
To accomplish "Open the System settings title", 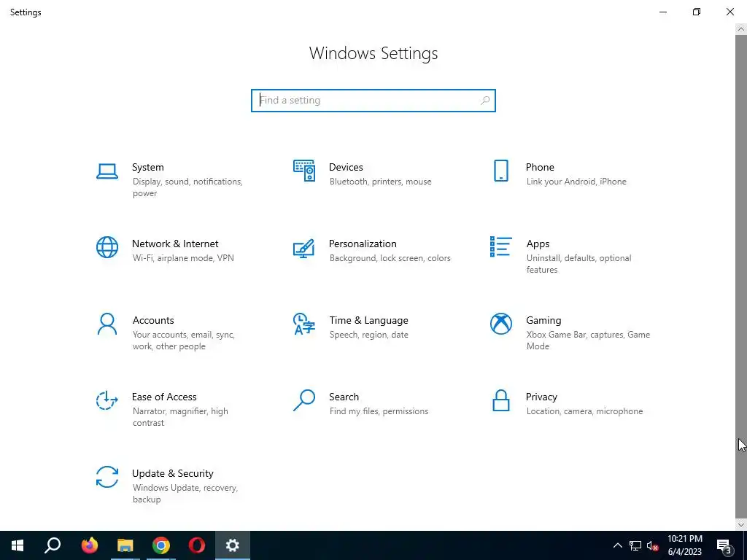I will 147,167.
